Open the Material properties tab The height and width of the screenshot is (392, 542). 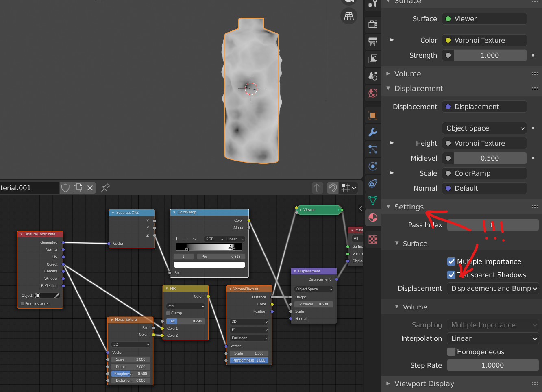(372, 218)
